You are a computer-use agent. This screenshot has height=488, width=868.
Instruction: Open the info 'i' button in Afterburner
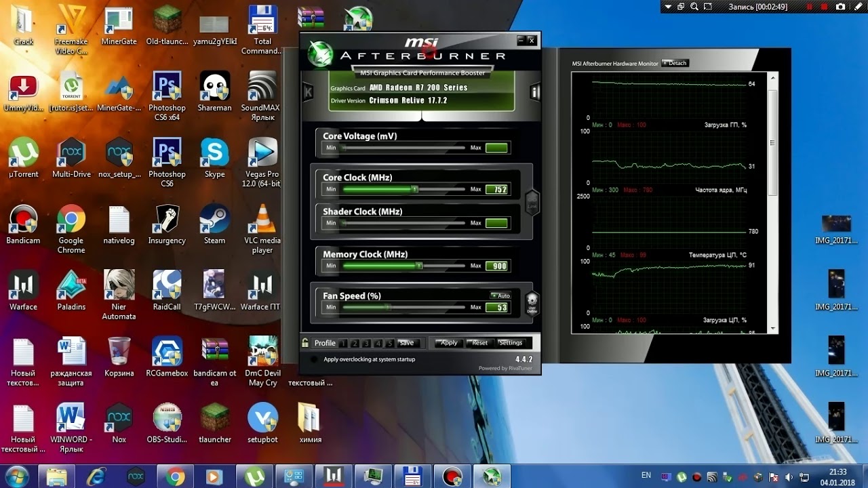pyautogui.click(x=535, y=92)
